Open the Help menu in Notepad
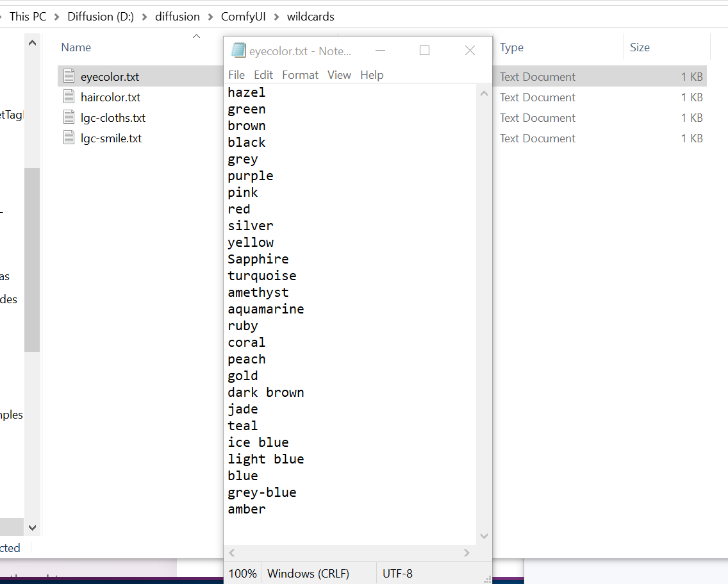This screenshot has height=584, width=728. [x=372, y=75]
